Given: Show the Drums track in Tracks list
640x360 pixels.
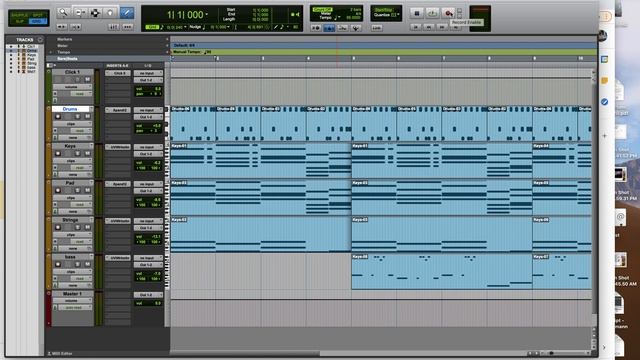Looking at the screenshot, I should click(11, 50).
